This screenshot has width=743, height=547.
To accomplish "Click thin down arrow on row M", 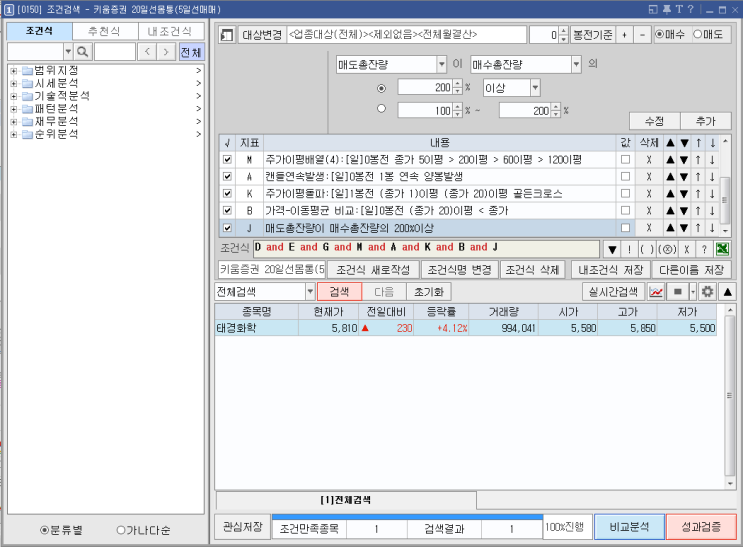I will (x=712, y=160).
